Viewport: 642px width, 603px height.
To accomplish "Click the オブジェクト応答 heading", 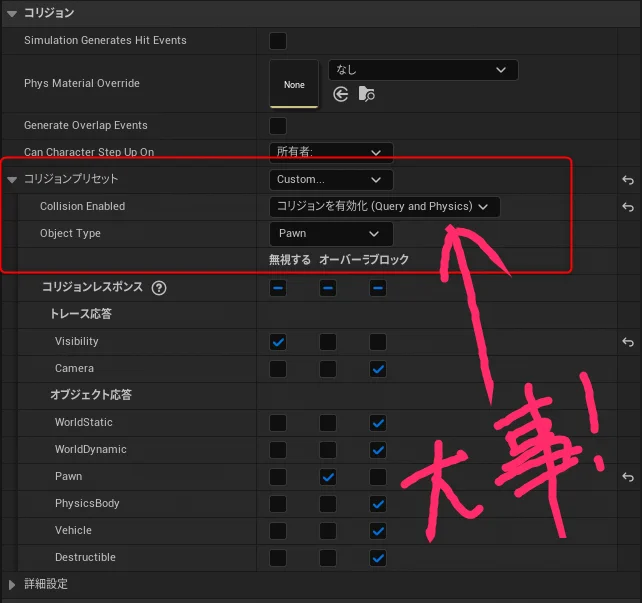I will point(91,395).
